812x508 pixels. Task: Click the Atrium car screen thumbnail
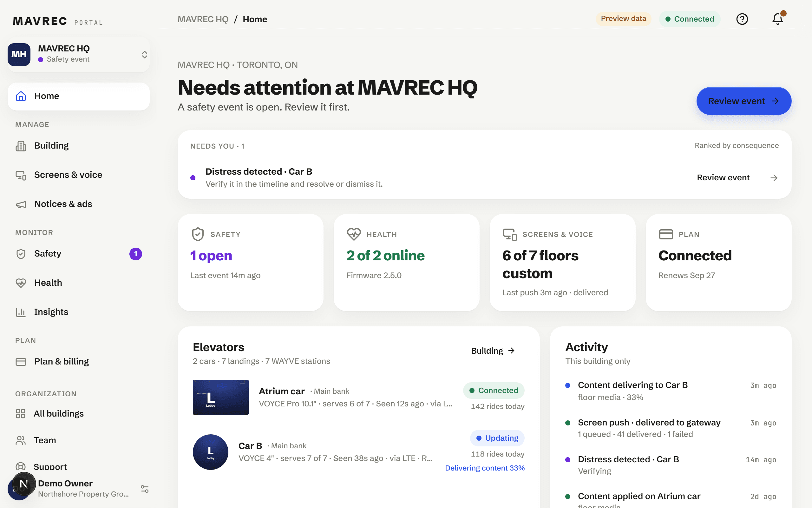220,397
